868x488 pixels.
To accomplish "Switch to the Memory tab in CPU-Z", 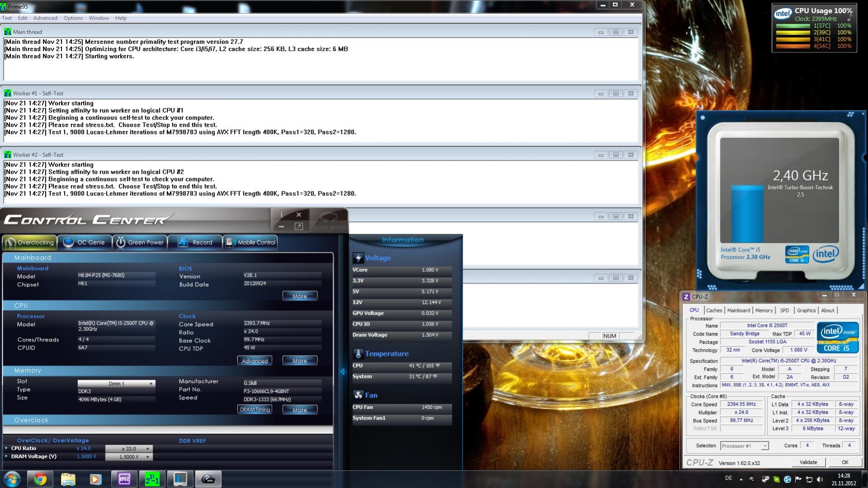I will pos(764,310).
